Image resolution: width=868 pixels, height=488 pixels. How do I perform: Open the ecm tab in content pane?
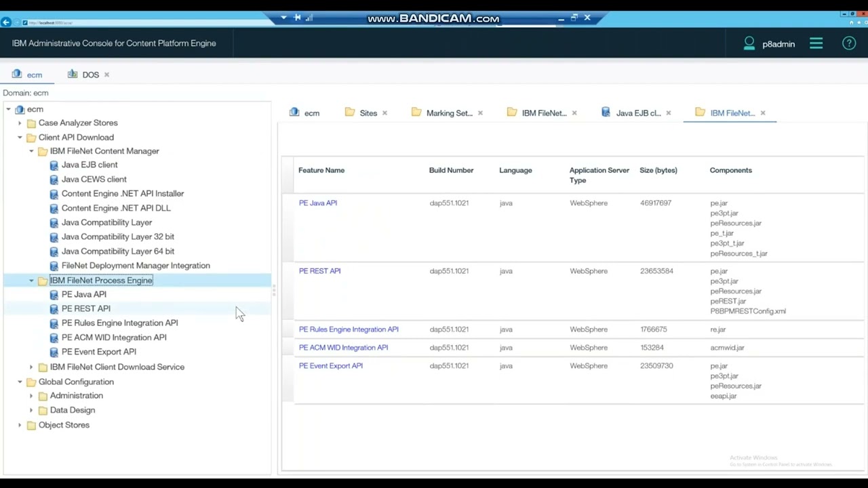point(305,113)
